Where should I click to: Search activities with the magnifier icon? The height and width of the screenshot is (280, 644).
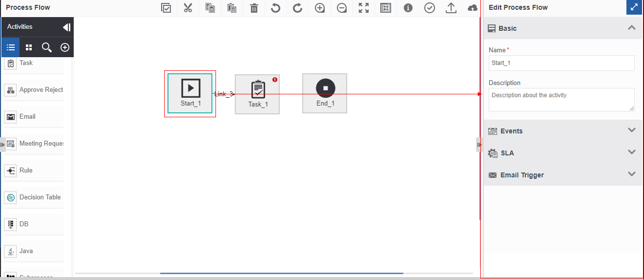click(x=47, y=47)
